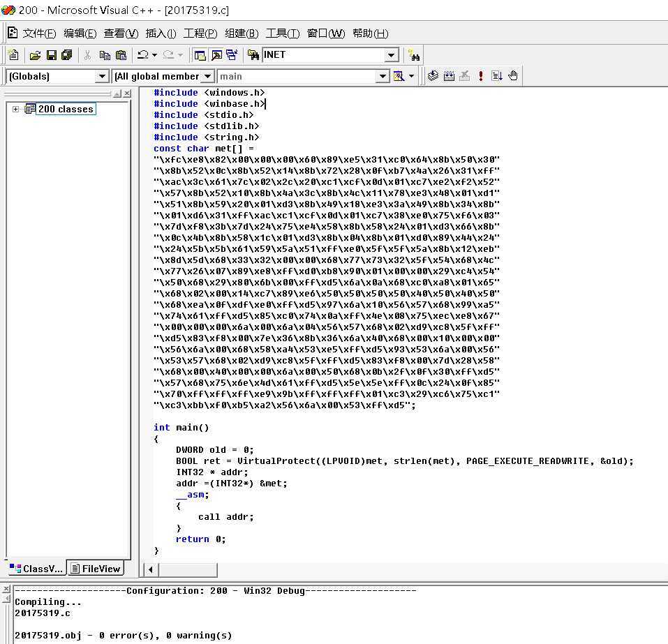668x644 pixels.
Task: Open the 文件(F) menu
Action: (x=39, y=33)
